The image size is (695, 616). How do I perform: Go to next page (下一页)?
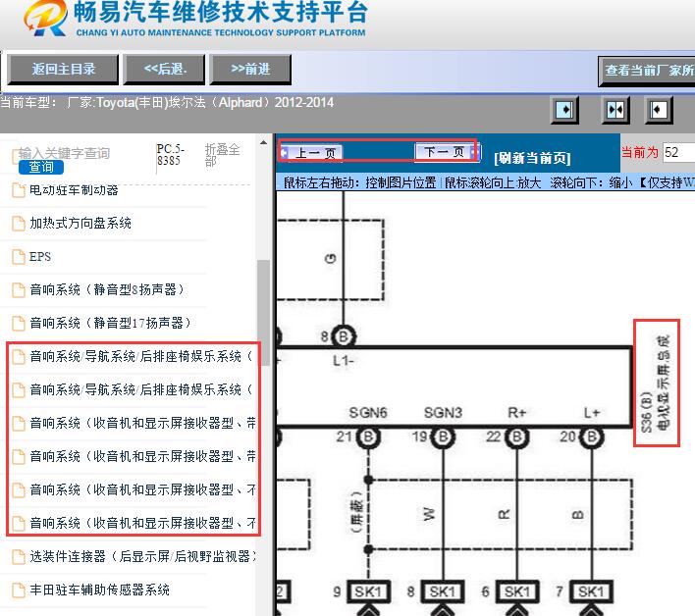pyautogui.click(x=447, y=152)
